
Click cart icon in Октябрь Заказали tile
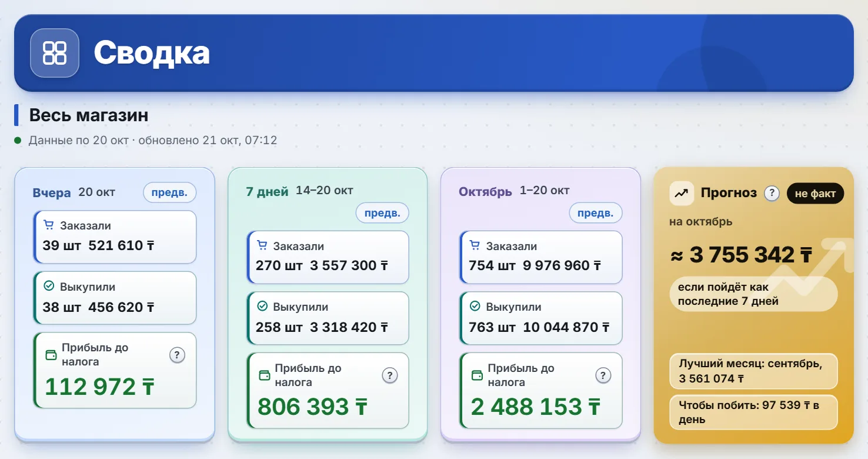[475, 246]
